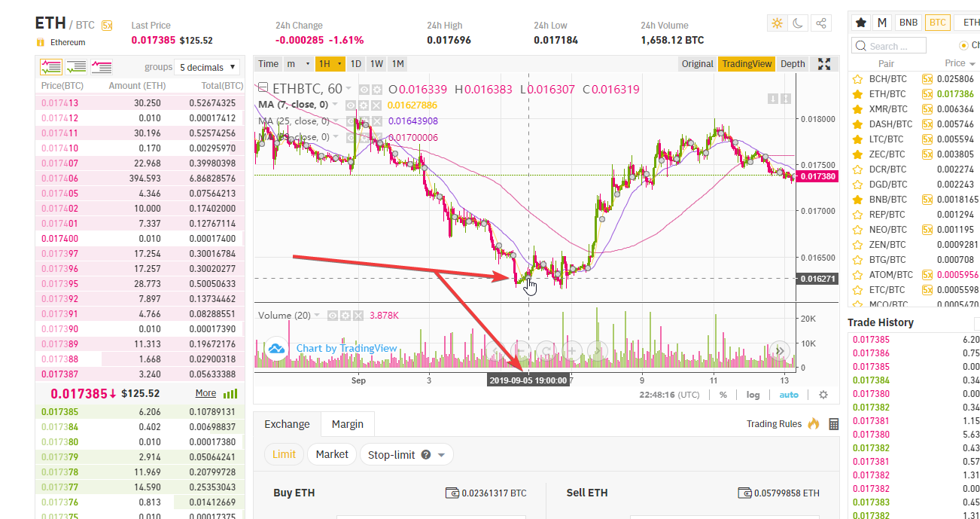The image size is (980, 519).
Task: Switch to the Margin tab
Action: click(x=348, y=424)
